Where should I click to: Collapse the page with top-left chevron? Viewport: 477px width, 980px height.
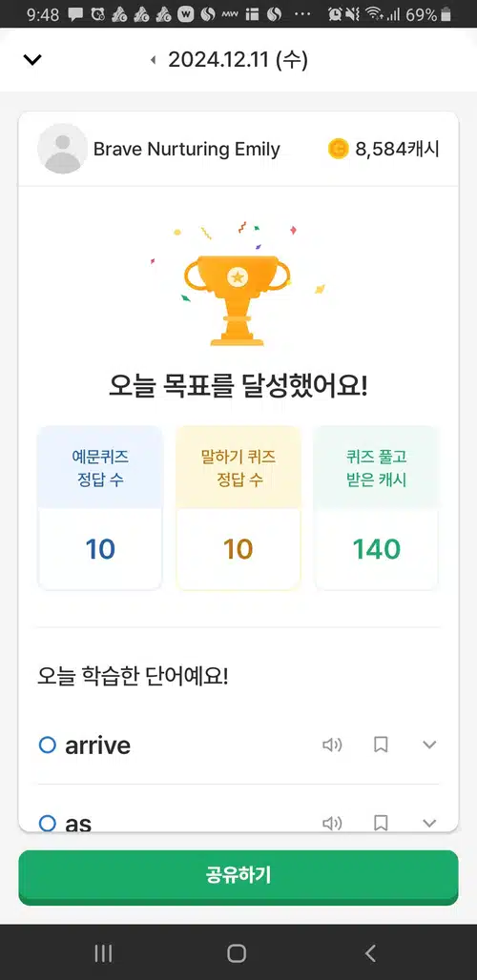coord(31,60)
